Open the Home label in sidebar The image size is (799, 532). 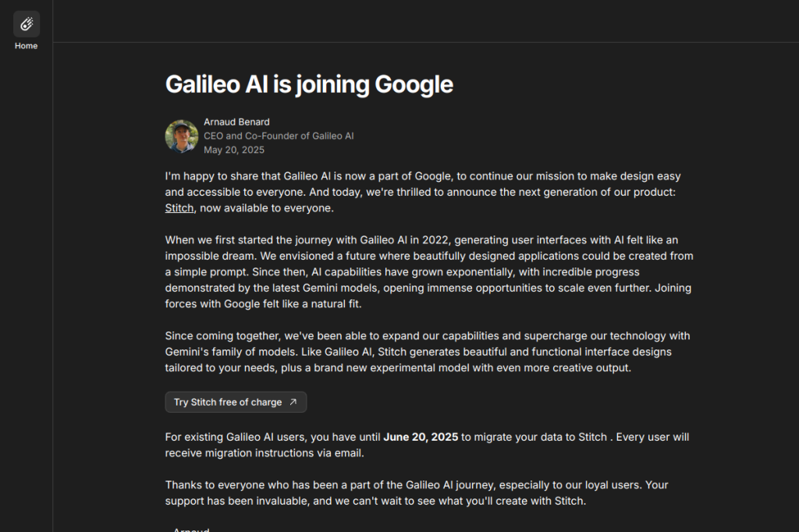pos(26,46)
